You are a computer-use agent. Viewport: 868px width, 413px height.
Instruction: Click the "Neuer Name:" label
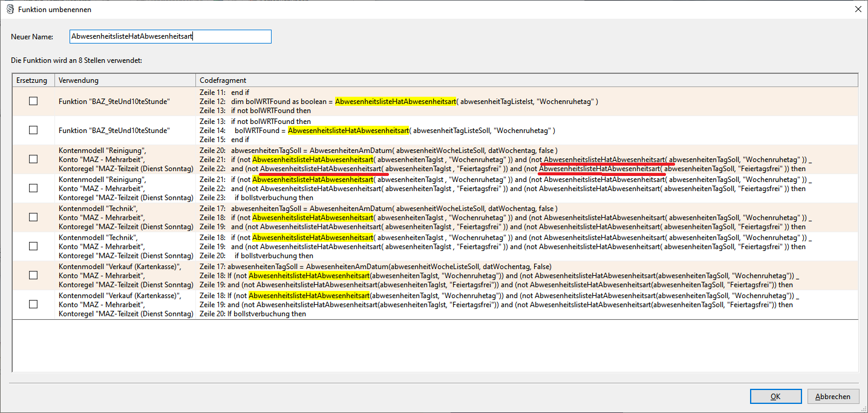click(32, 37)
